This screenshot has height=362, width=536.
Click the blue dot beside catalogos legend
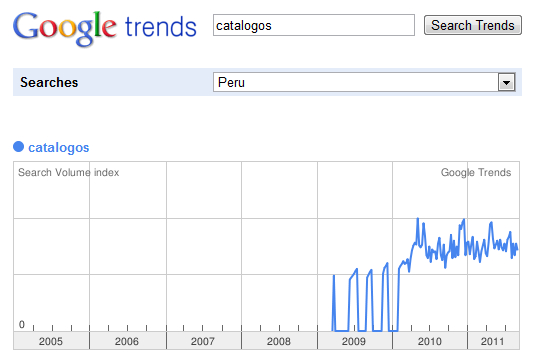coord(18,147)
